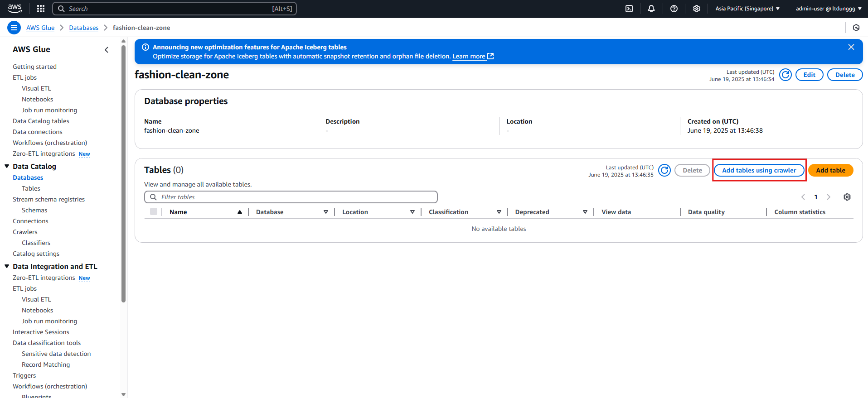The width and height of the screenshot is (868, 398).
Task: Click Add tables using crawler
Action: click(759, 170)
